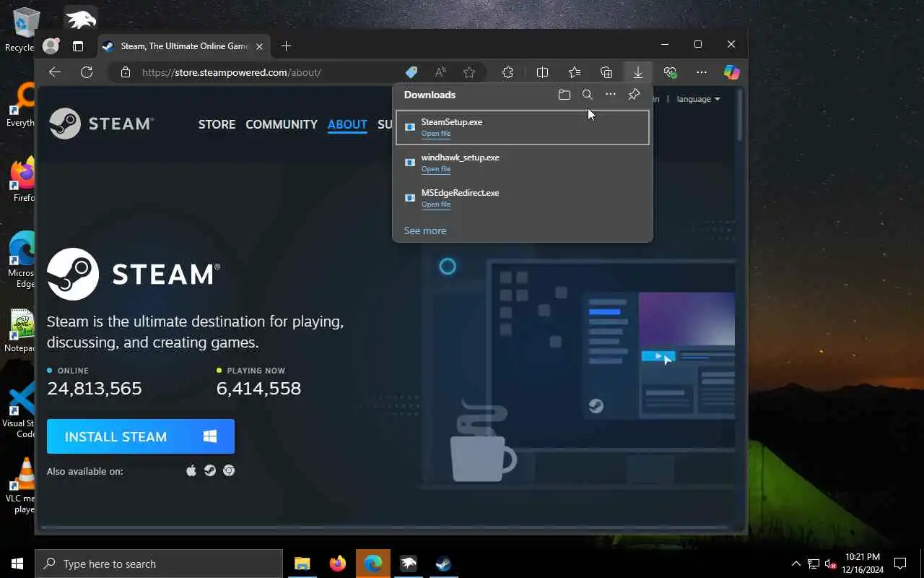Viewport: 924px width, 578px height.
Task: Open Tab actions menu icon
Action: click(78, 46)
